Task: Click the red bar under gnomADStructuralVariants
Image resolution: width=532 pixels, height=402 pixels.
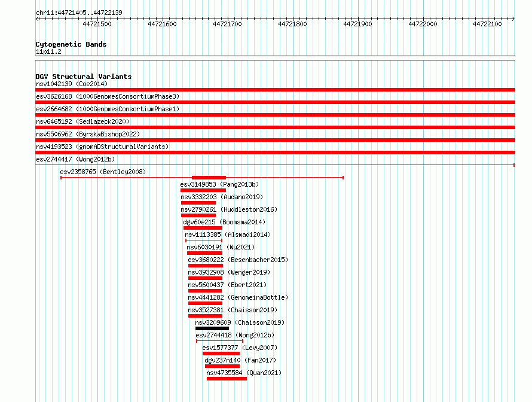Action: pyautogui.click(x=275, y=153)
